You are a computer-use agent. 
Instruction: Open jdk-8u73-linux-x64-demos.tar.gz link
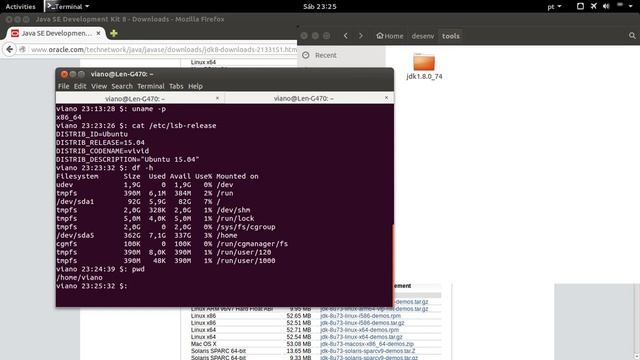click(x=361, y=337)
